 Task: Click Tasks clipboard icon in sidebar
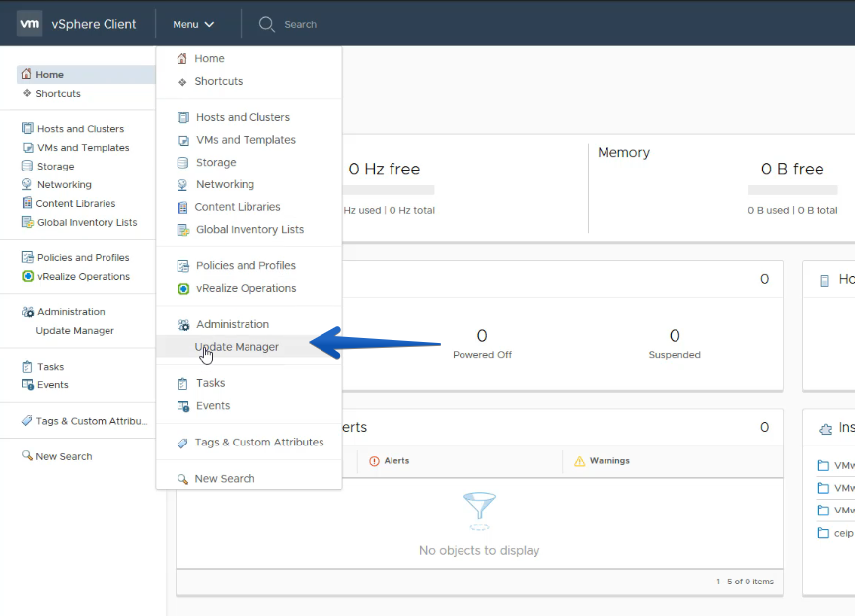point(27,366)
